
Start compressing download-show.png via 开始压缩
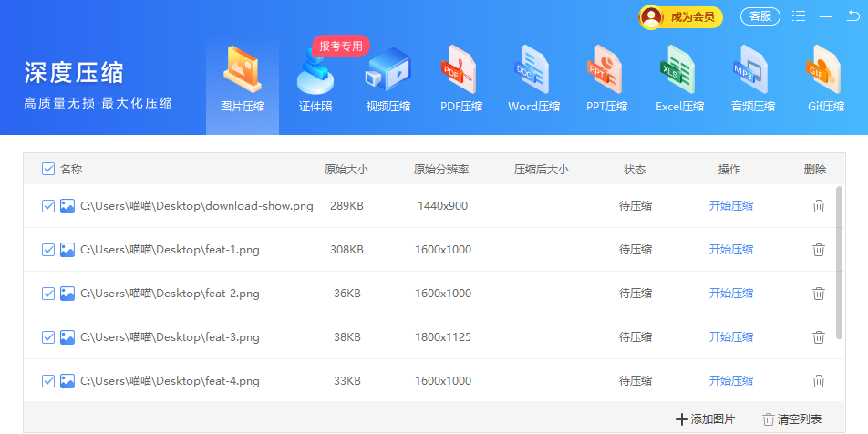point(730,206)
